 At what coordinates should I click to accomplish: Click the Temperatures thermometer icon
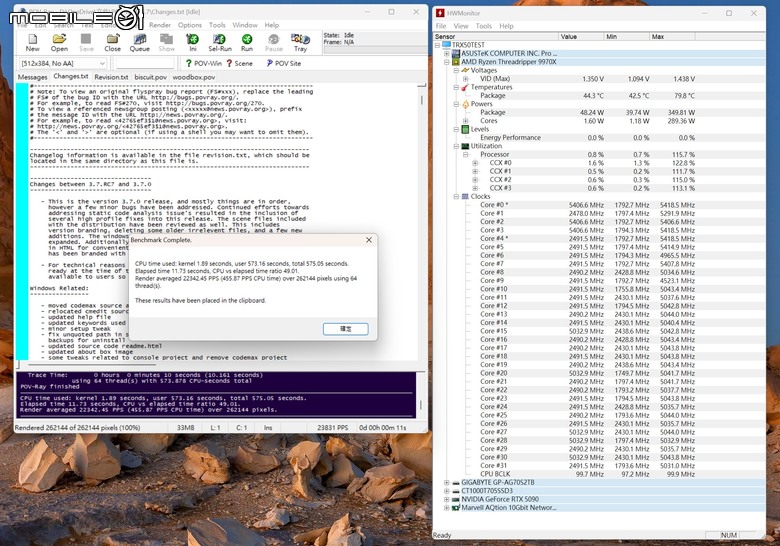[465, 87]
